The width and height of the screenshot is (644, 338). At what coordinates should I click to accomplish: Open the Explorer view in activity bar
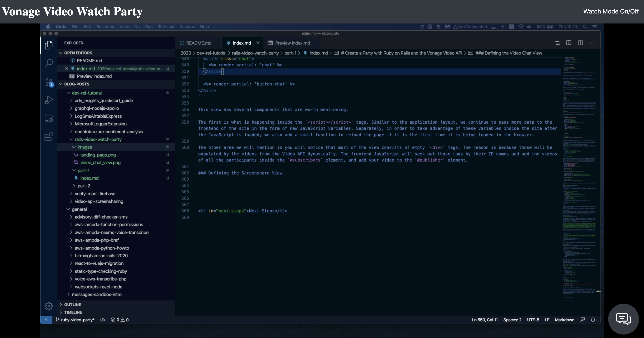49,45
